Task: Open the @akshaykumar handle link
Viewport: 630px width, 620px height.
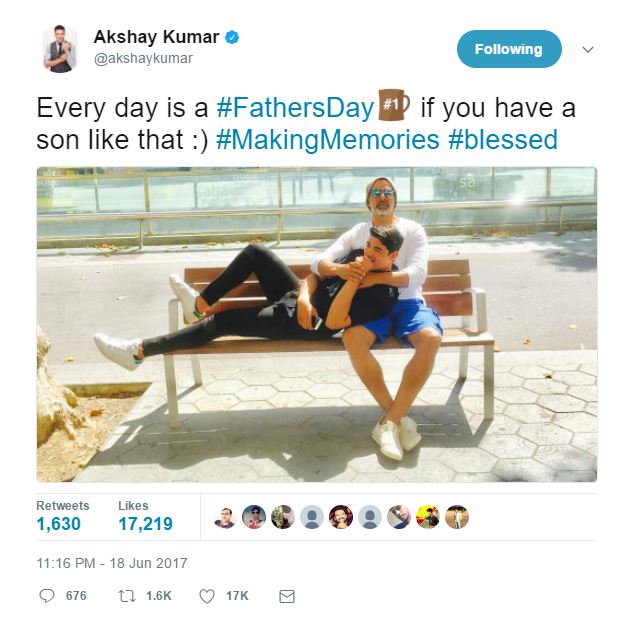Action: pos(143,59)
